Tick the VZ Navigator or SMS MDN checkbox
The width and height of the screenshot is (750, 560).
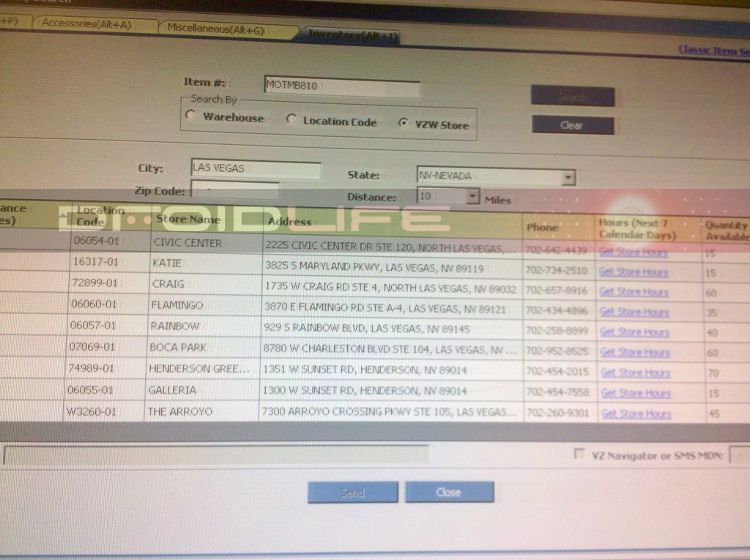[579, 454]
